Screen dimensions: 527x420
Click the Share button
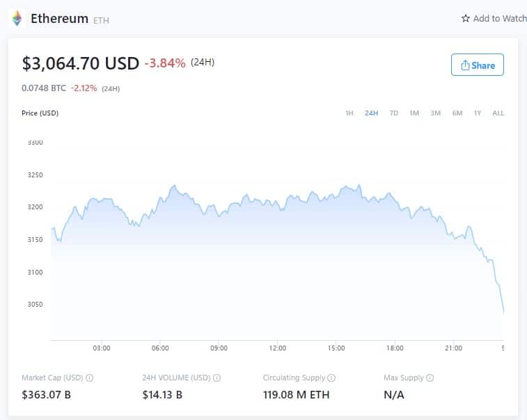(x=478, y=65)
